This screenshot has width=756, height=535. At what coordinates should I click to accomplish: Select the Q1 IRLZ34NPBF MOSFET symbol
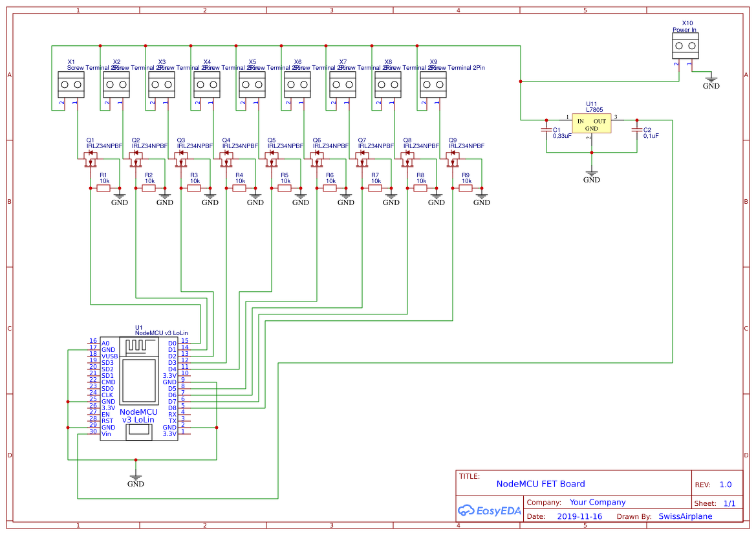[90, 158]
